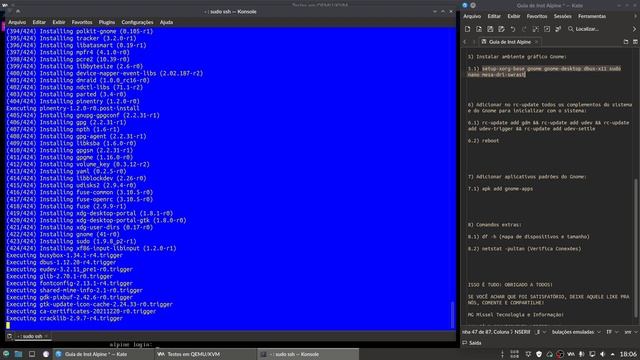The width and height of the screenshot is (640, 360).
Task: Open Arquivo menu in Kate
Action: point(472,16)
